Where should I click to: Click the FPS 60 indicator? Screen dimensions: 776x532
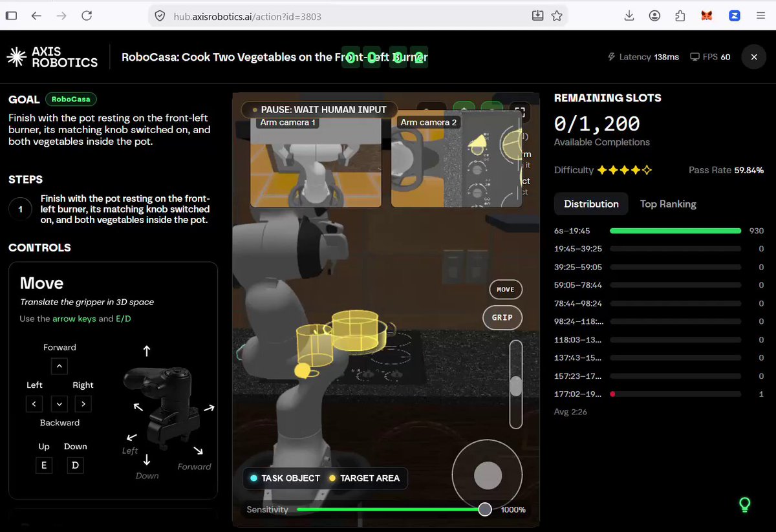710,57
